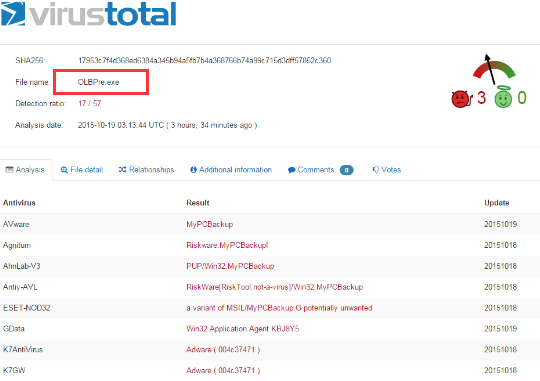Click the Detection ratio label
Screen dimensions: 540x381
click(41, 103)
